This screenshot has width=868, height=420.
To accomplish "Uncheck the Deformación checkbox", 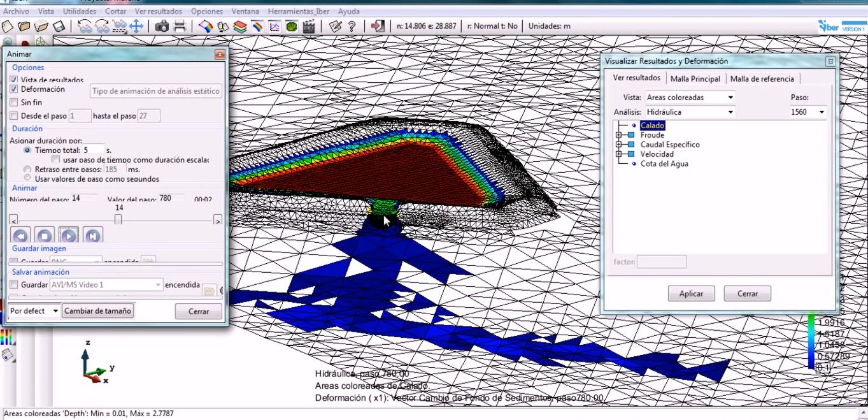I will pyautogui.click(x=14, y=90).
